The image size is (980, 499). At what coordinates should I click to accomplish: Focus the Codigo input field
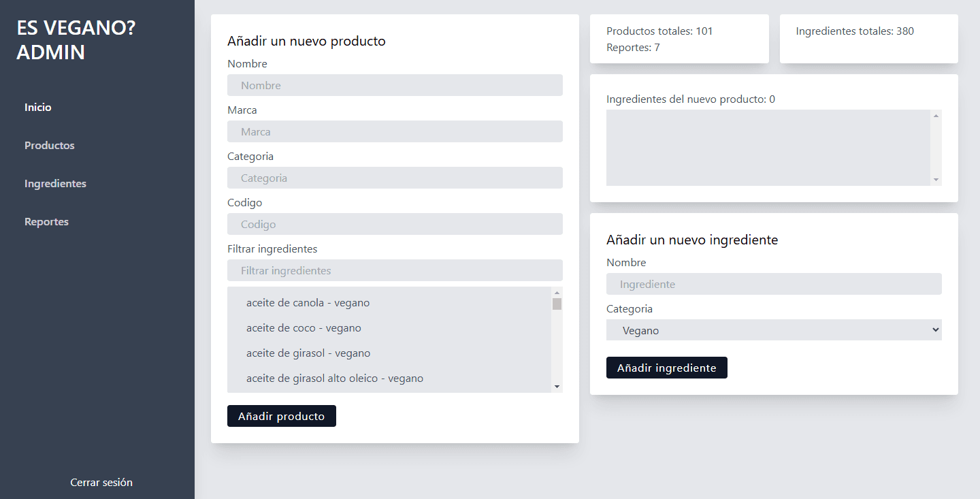395,224
